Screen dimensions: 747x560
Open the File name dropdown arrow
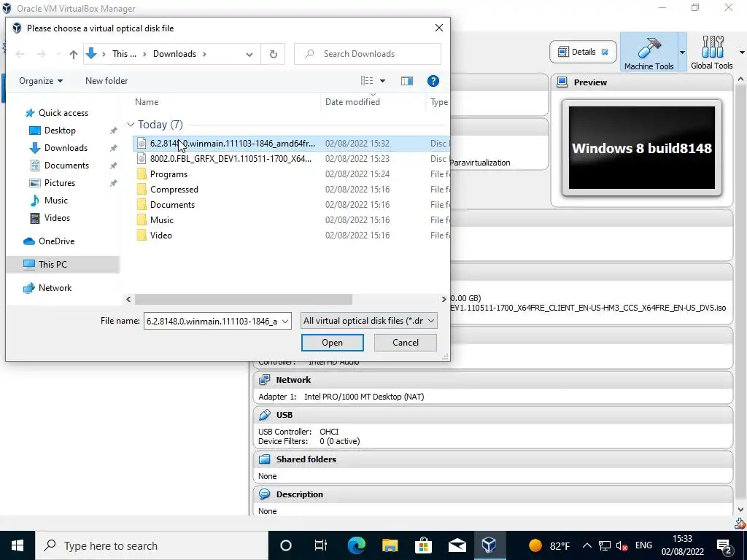tap(285, 321)
